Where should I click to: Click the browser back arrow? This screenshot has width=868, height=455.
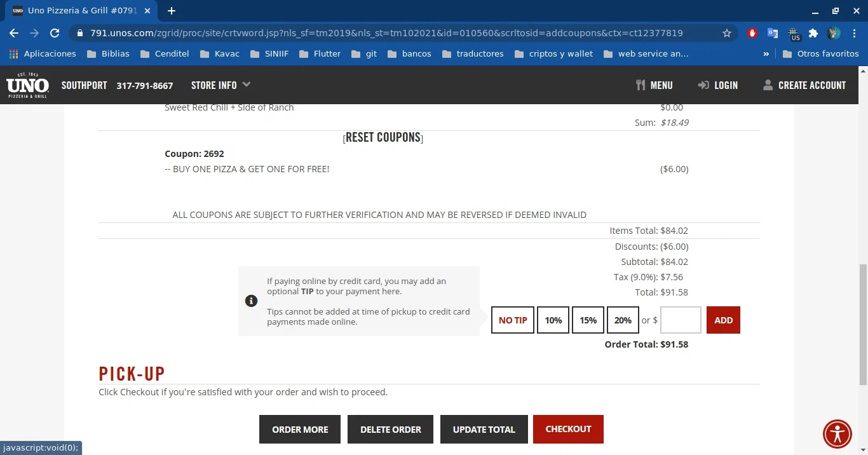pyautogui.click(x=14, y=33)
